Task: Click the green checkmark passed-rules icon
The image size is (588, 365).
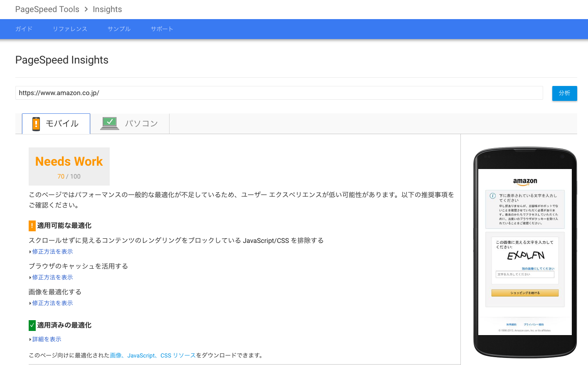Action: [x=32, y=325]
